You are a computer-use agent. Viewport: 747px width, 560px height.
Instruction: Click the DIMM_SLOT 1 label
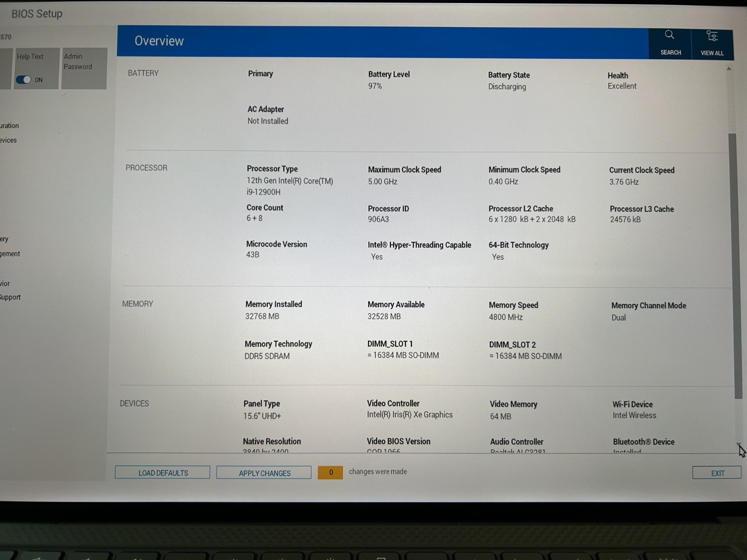point(390,344)
